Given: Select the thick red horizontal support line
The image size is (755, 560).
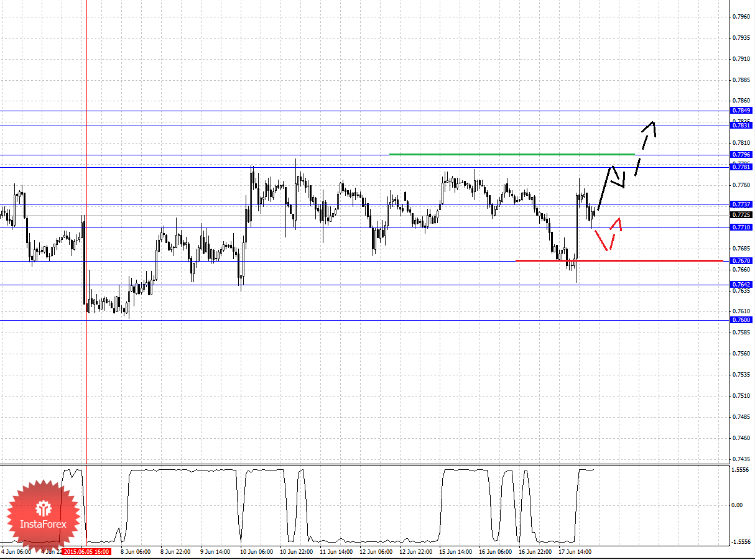Looking at the screenshot, I should (619, 260).
